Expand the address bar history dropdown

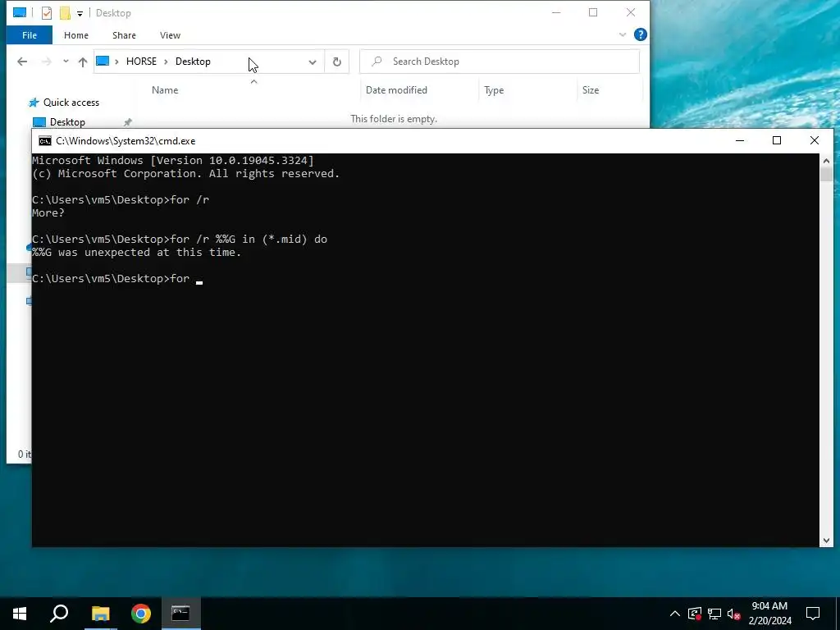313,62
